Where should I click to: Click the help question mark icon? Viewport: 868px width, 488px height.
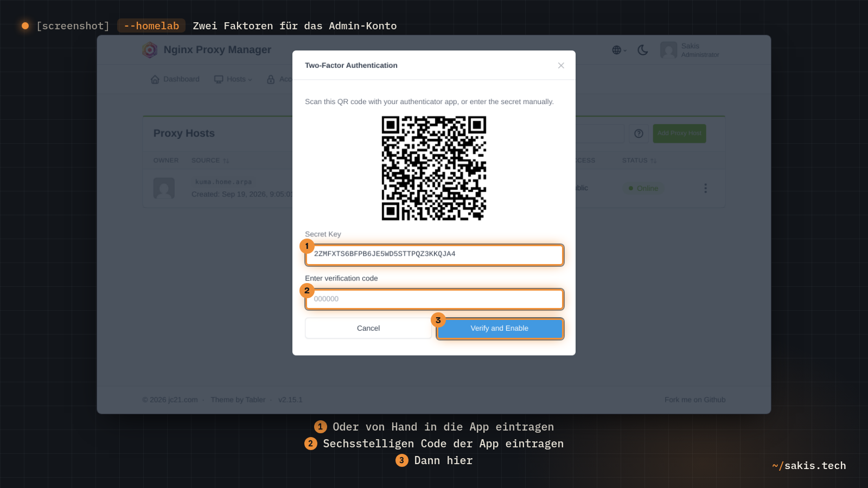(639, 133)
